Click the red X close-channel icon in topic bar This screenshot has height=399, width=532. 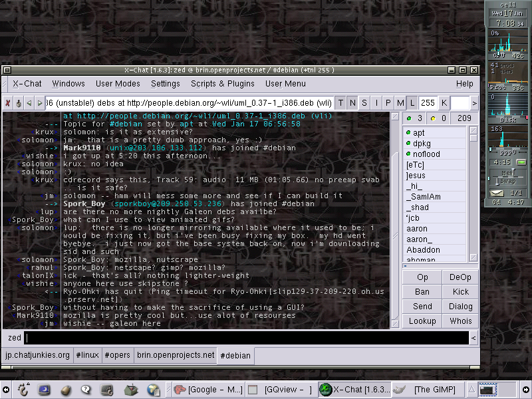point(7,103)
